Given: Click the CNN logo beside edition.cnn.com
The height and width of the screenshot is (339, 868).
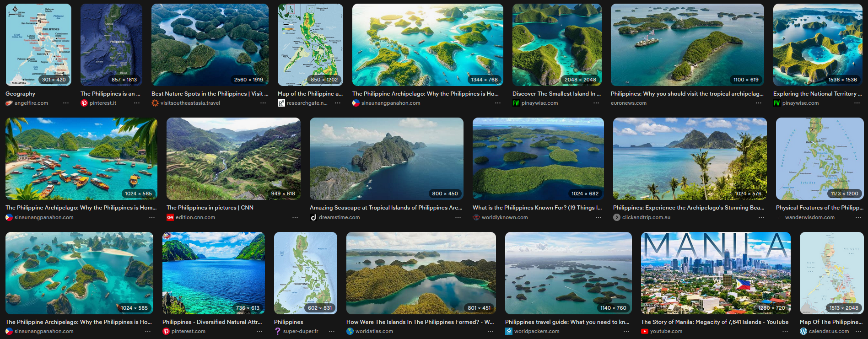Looking at the screenshot, I should pos(170,218).
